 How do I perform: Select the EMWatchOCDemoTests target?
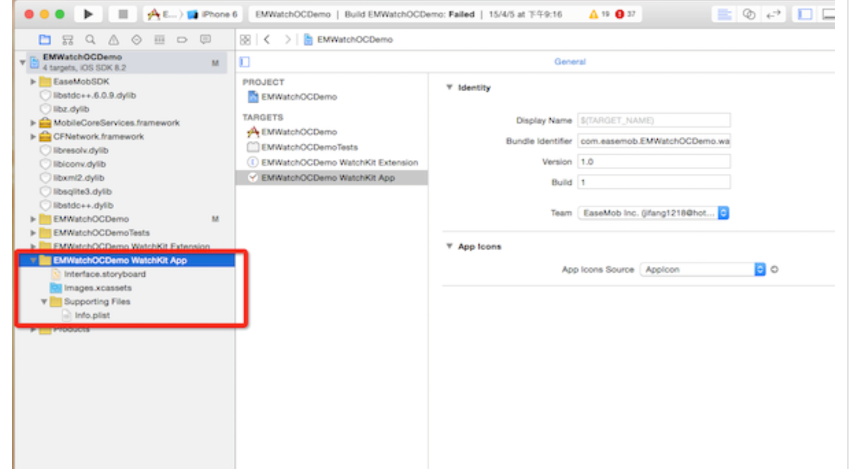click(x=309, y=147)
